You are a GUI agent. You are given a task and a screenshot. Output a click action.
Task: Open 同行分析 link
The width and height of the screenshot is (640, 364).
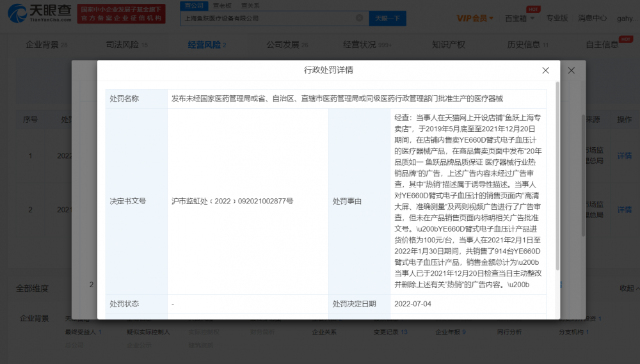(509, 332)
